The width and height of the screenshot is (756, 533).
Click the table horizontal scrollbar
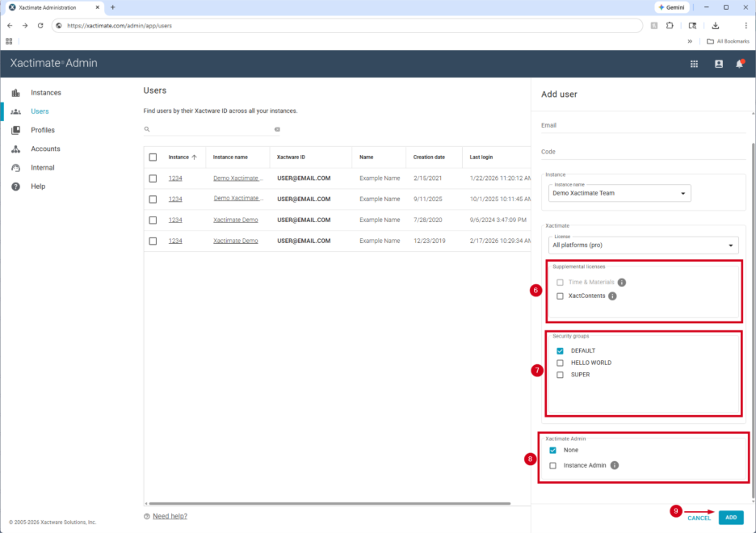330,504
